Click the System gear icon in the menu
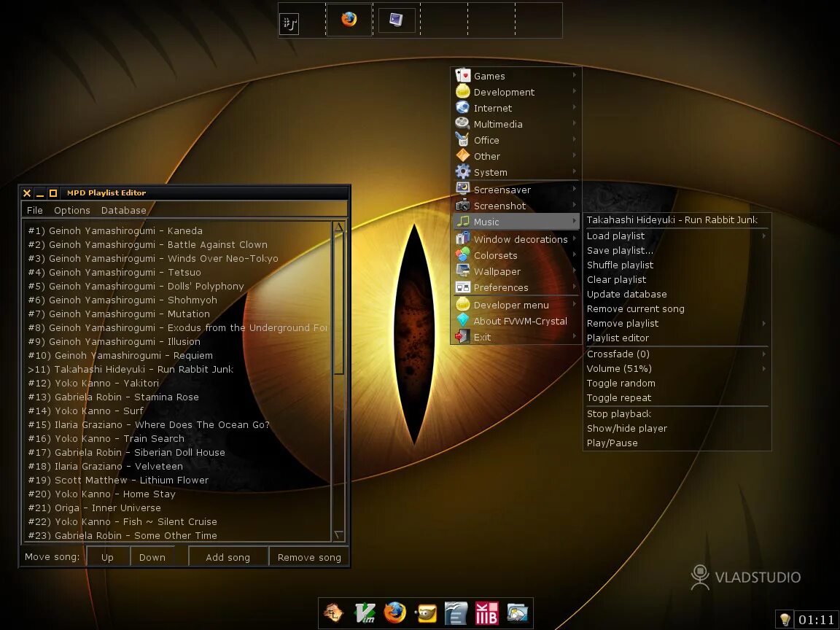 pyautogui.click(x=463, y=172)
